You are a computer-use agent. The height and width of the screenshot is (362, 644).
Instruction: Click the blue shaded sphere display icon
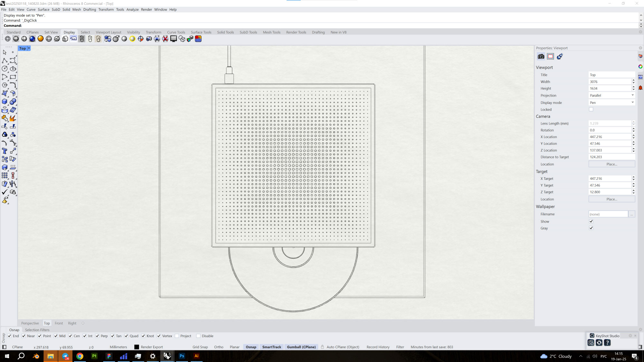pos(32,39)
